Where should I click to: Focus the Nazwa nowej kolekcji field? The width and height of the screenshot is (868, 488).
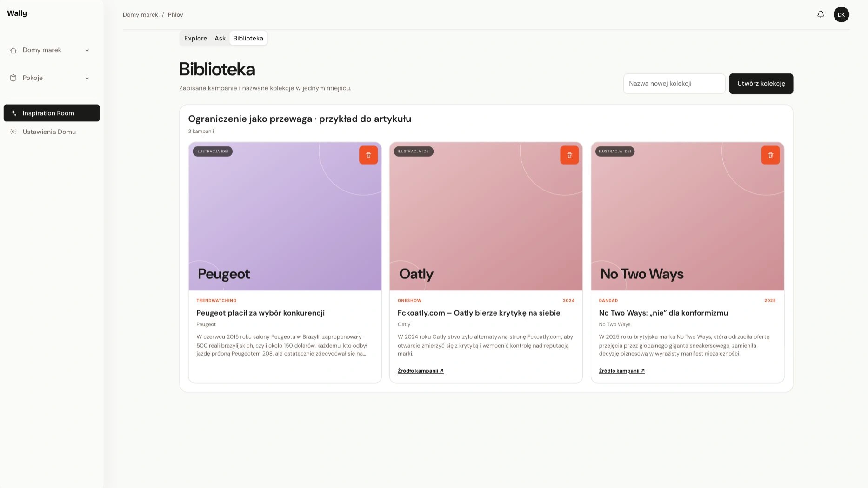674,84
